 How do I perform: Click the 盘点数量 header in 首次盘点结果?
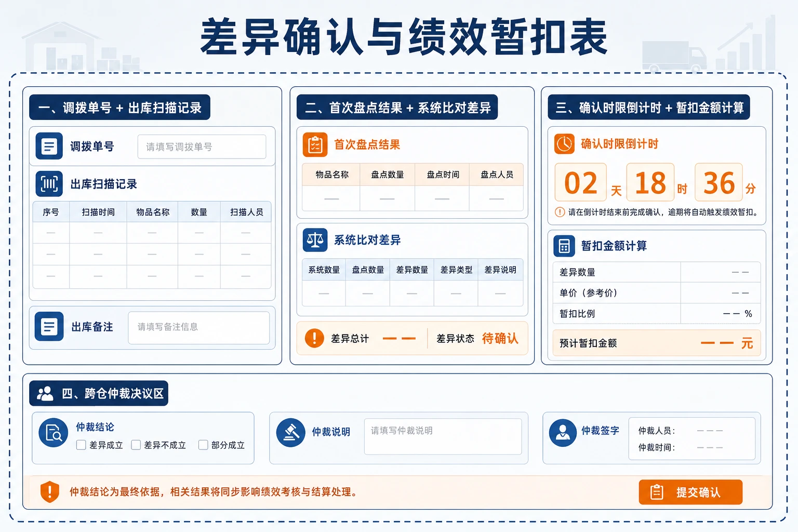point(388,175)
